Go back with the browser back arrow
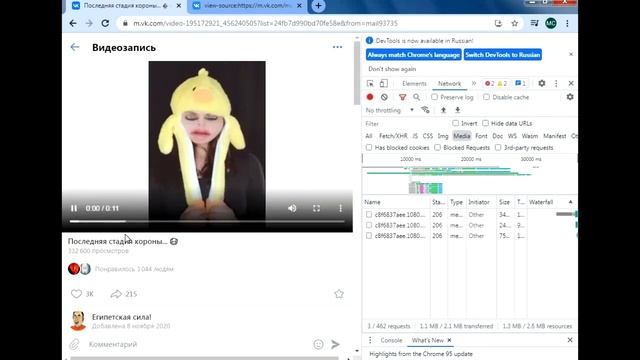640x360 pixels. (x=73, y=23)
